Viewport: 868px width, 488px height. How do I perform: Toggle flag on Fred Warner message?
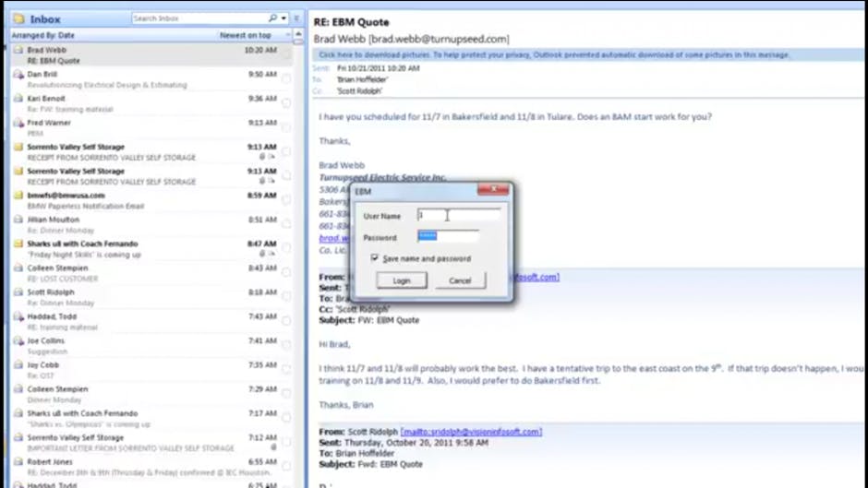(286, 127)
